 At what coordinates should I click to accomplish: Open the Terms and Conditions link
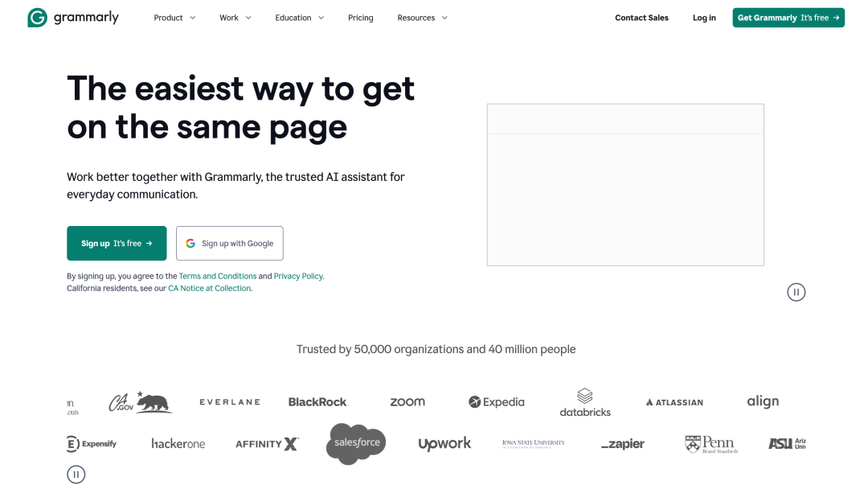(218, 276)
